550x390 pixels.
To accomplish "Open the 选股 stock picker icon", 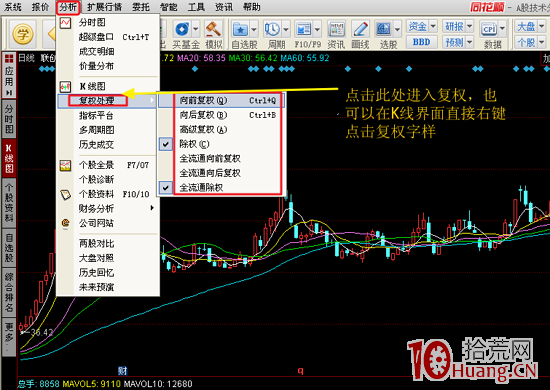I will tap(383, 29).
